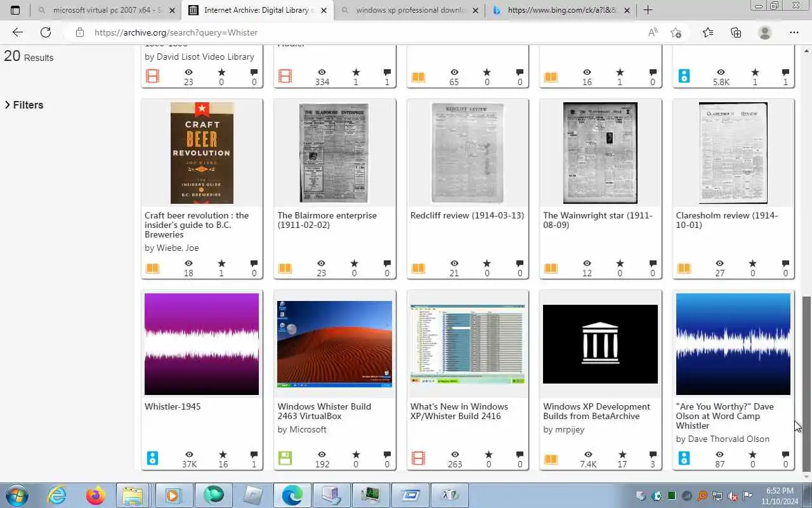Click audio icon on Dave Olson card
The width and height of the screenshot is (812, 508).
click(x=683, y=458)
